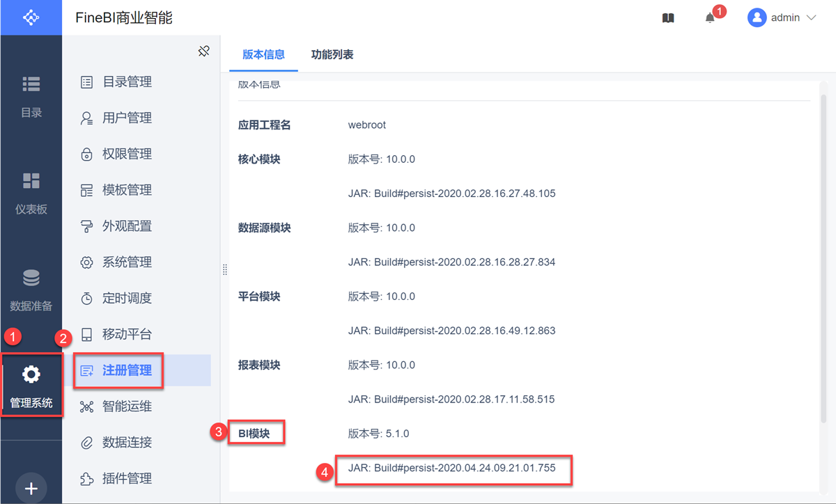The width and height of the screenshot is (836, 504).
Task: Switch to the 版本信息 tab
Action: [263, 54]
